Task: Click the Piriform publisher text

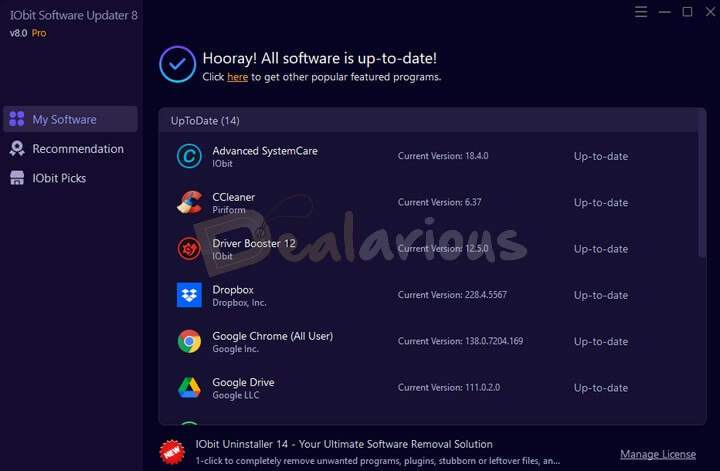Action: [x=229, y=210]
